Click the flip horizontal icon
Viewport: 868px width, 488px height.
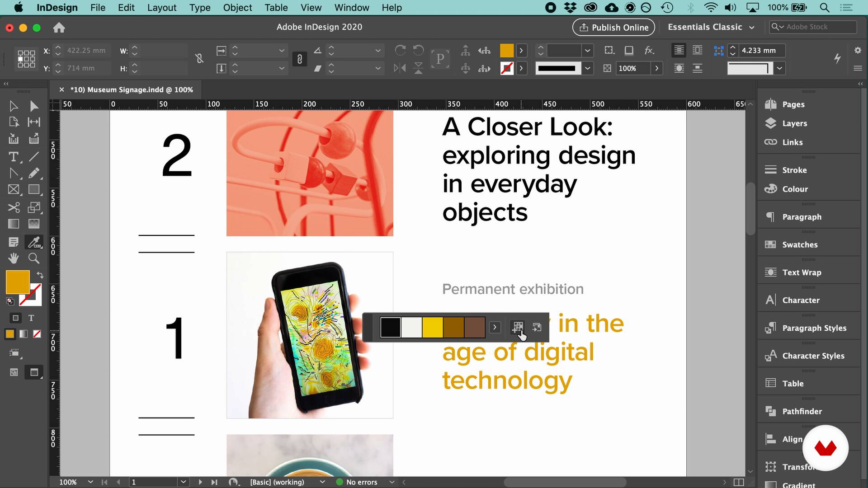[400, 68]
